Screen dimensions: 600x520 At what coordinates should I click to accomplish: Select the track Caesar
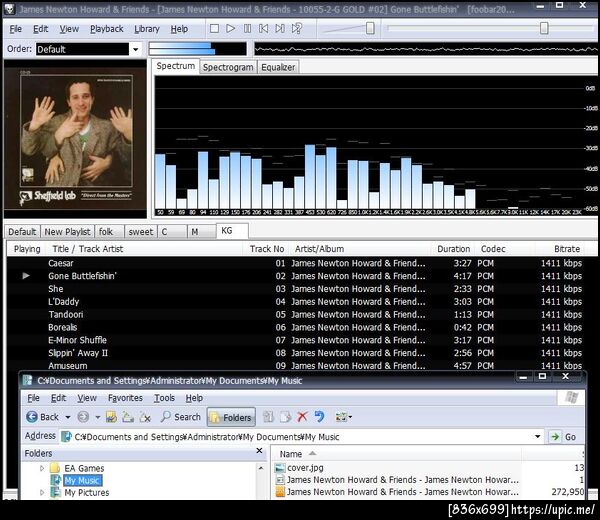pos(302,263)
